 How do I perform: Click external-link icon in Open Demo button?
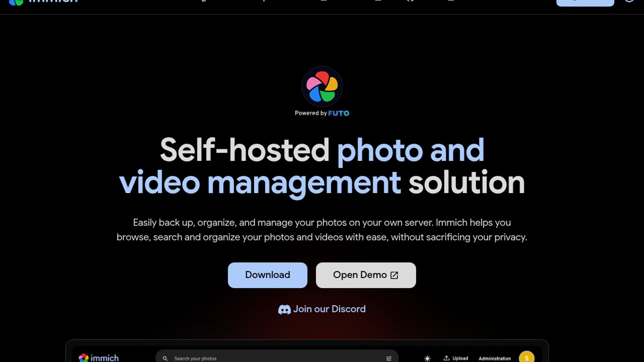pyautogui.click(x=394, y=275)
